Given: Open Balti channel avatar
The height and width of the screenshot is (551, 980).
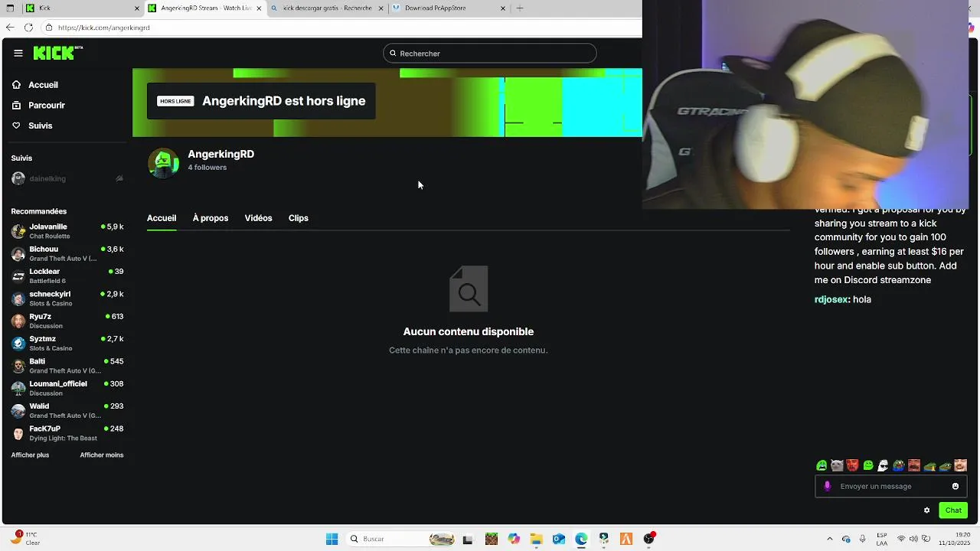Looking at the screenshot, I should 18,366.
